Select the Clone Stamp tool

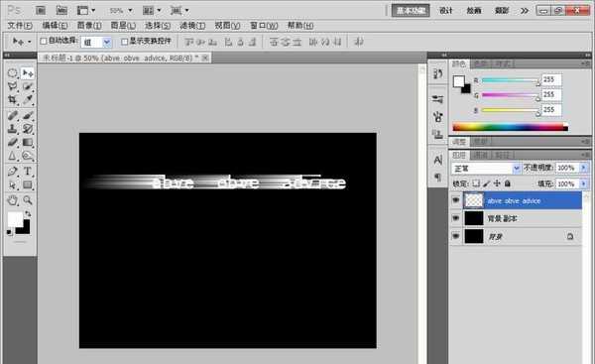[12, 129]
